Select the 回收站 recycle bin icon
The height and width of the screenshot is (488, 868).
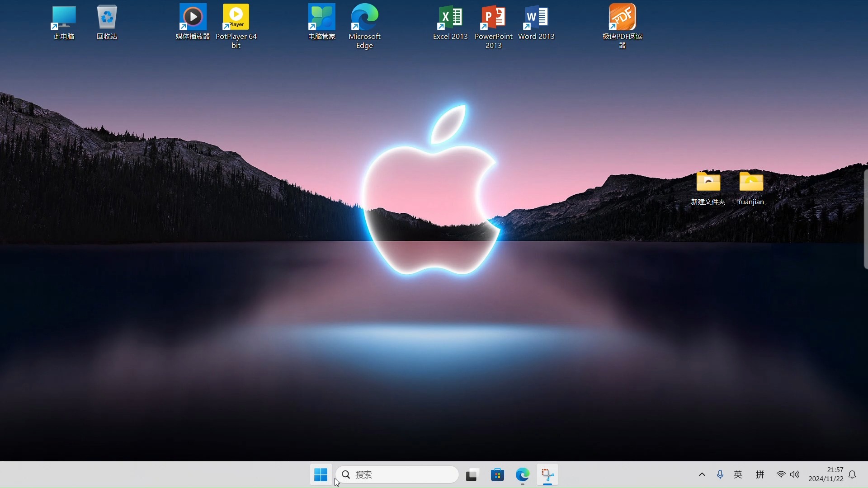tap(107, 22)
